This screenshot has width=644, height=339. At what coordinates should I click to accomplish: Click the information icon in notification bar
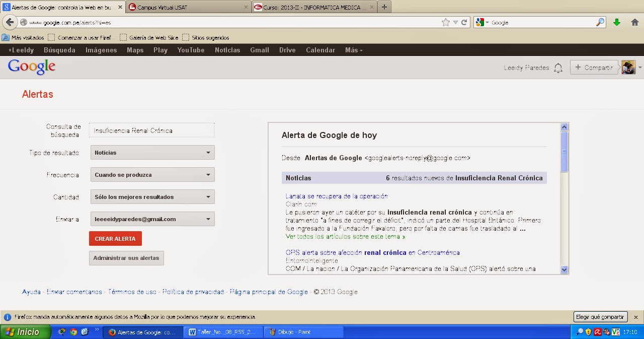click(x=7, y=317)
